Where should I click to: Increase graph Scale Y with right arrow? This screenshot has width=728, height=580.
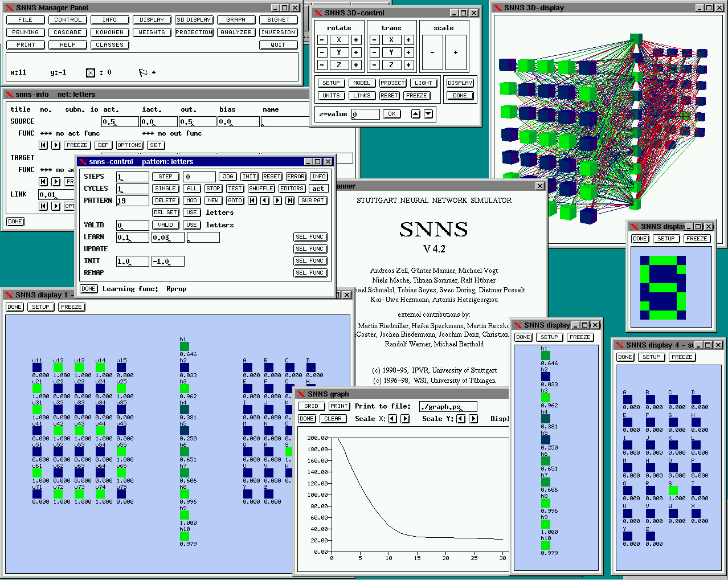click(473, 419)
